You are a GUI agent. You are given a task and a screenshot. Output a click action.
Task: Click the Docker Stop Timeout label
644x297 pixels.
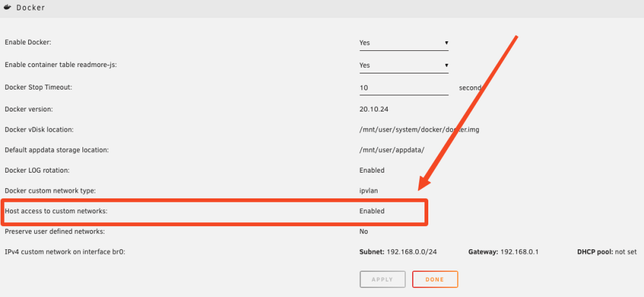pos(39,88)
